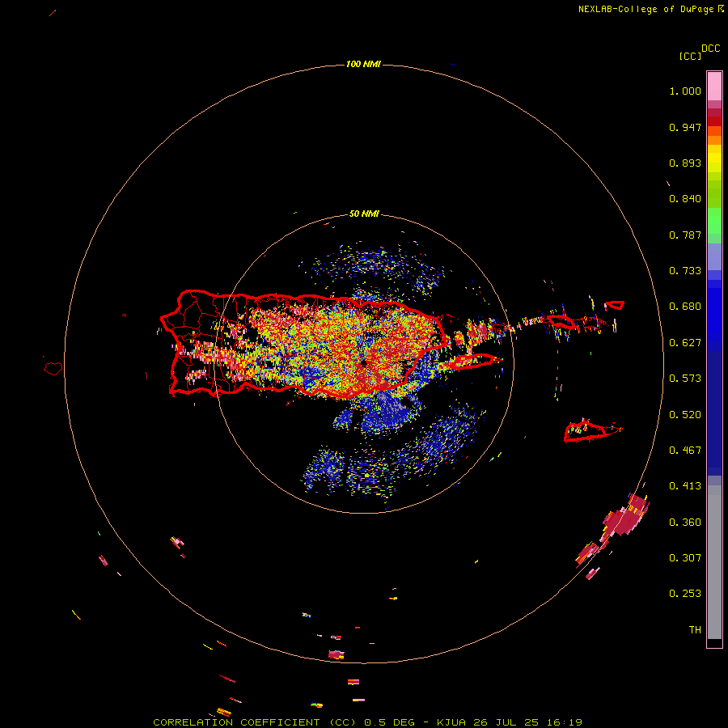Click the 16:19 timestamp in the caption

click(x=565, y=722)
